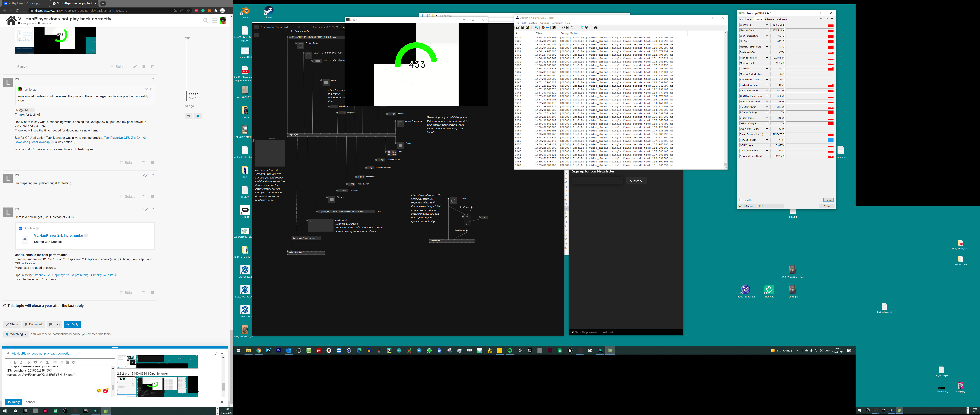Click the preformatted code icon in composer

click(41, 362)
